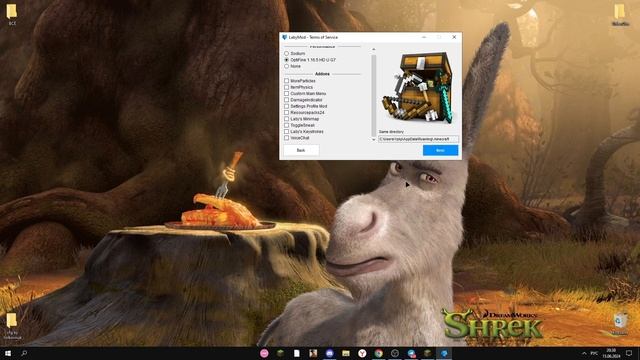Open the notification center icon

click(x=629, y=353)
